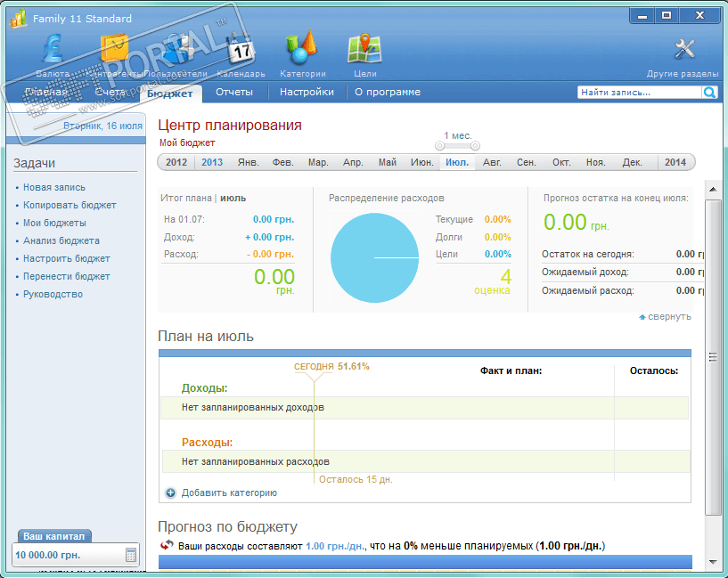The image size is (728, 578).
Task: Open Мои бюджеты link
Action: [54, 224]
